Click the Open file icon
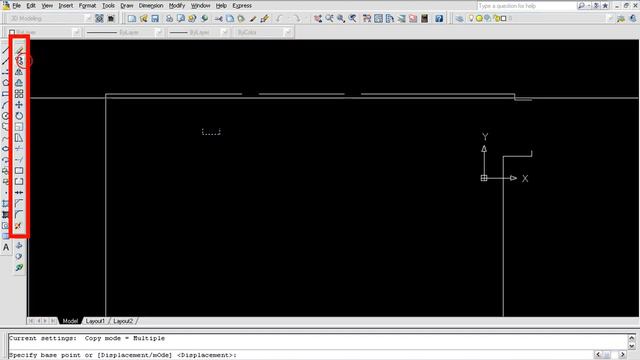The image size is (640, 360). point(143,18)
